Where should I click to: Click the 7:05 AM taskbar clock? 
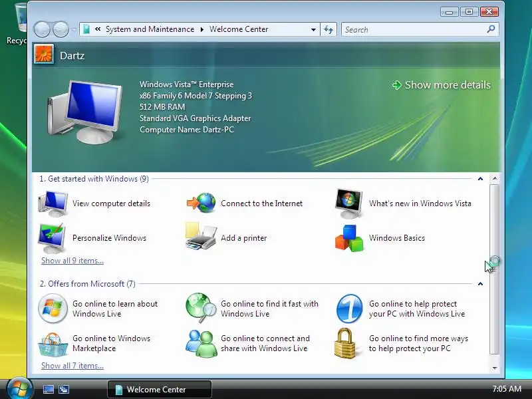507,388
